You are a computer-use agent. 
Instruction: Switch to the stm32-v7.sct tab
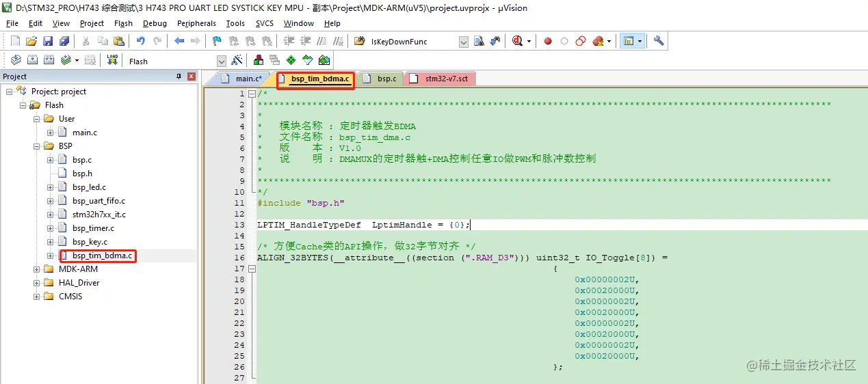click(x=440, y=79)
